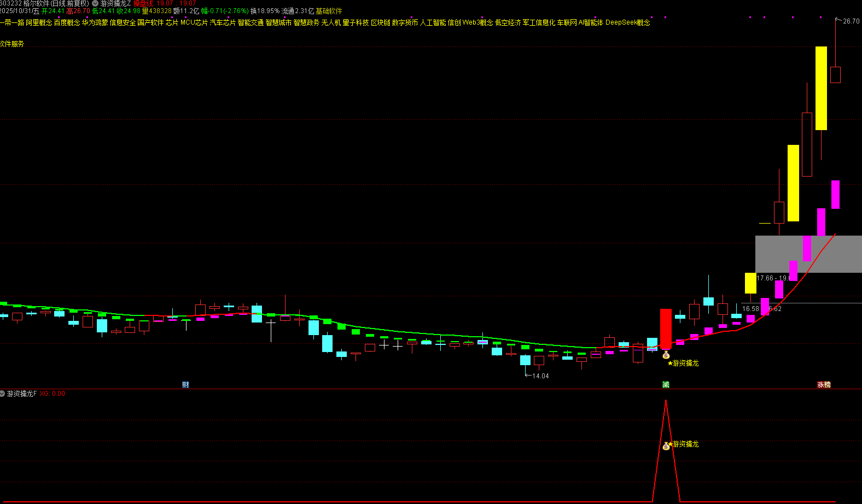Screen dimensions: 862x504
Task: Click the 智慧政务 concept tag
Action: pos(306,22)
